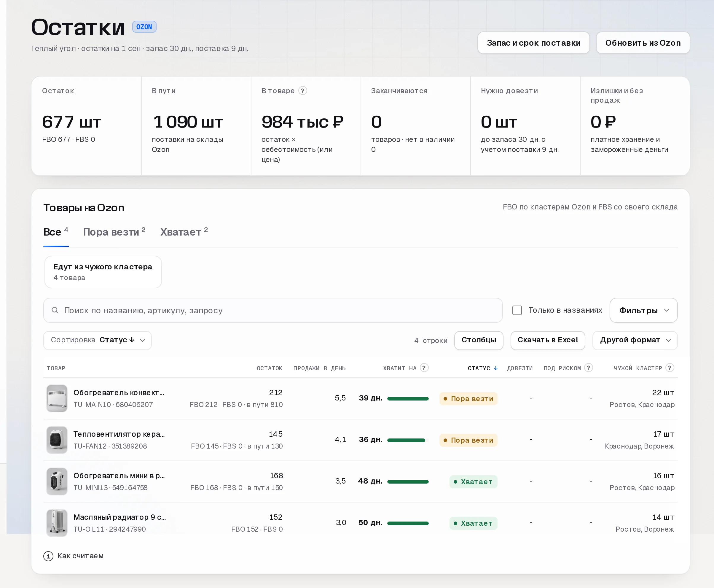Click product name Масляный радиатор 9 с...
The height and width of the screenshot is (588, 714).
(x=119, y=517)
